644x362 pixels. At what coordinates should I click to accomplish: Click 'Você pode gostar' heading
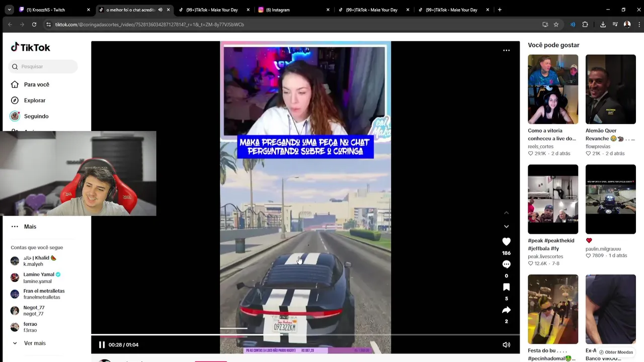click(553, 45)
